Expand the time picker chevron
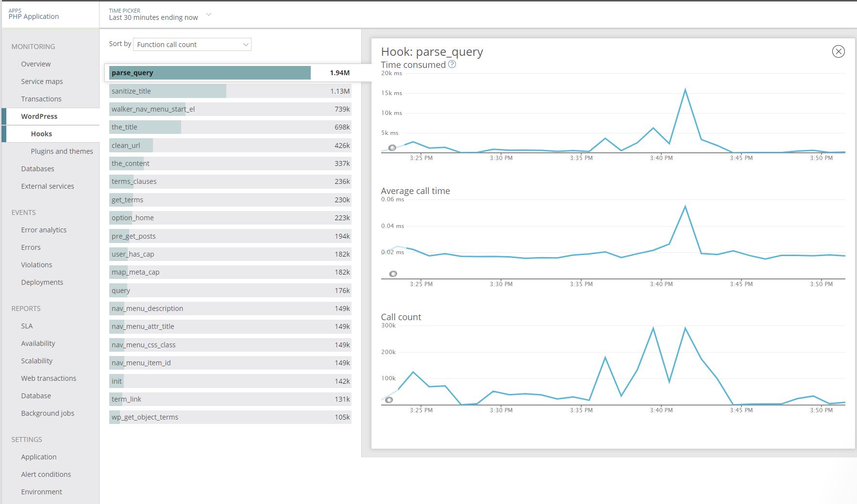Image resolution: width=857 pixels, height=504 pixels. click(x=209, y=15)
